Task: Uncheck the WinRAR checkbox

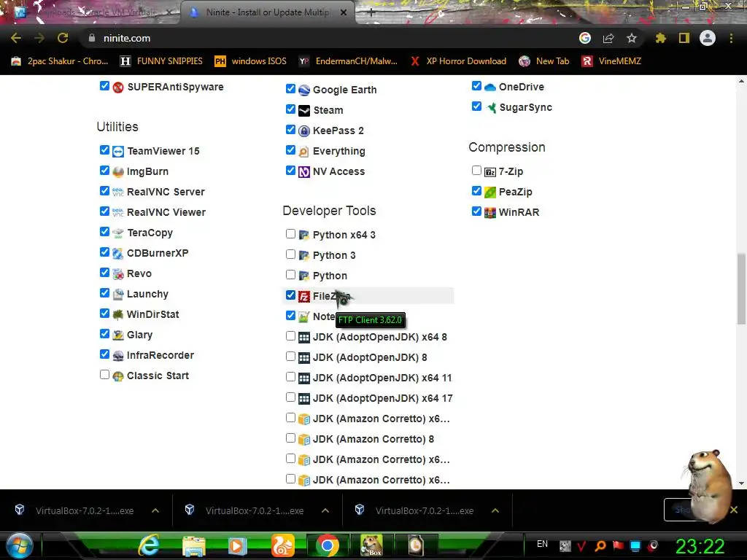Action: [476, 211]
